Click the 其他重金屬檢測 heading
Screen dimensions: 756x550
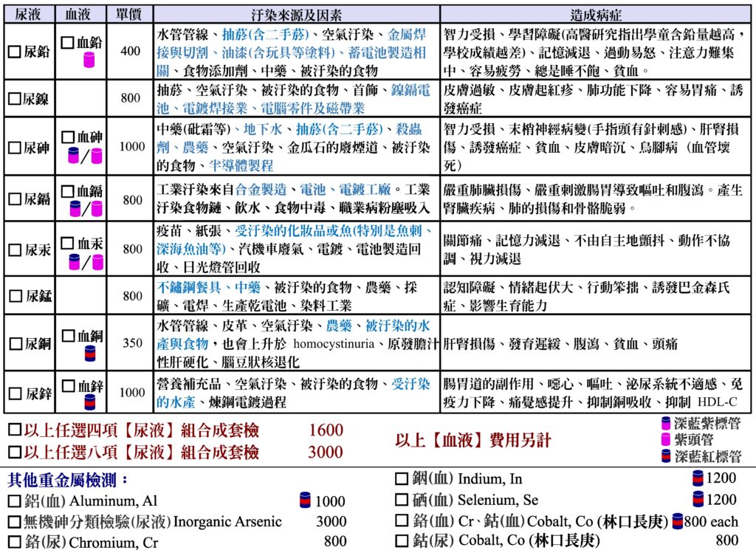[69, 480]
